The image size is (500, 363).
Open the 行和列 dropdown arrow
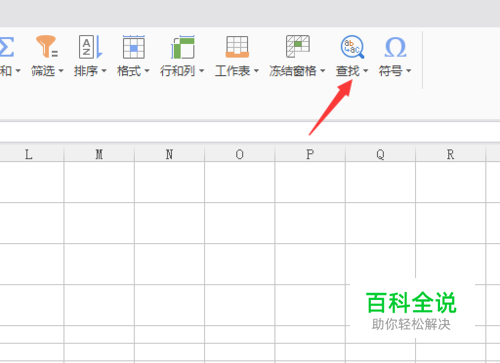202,71
